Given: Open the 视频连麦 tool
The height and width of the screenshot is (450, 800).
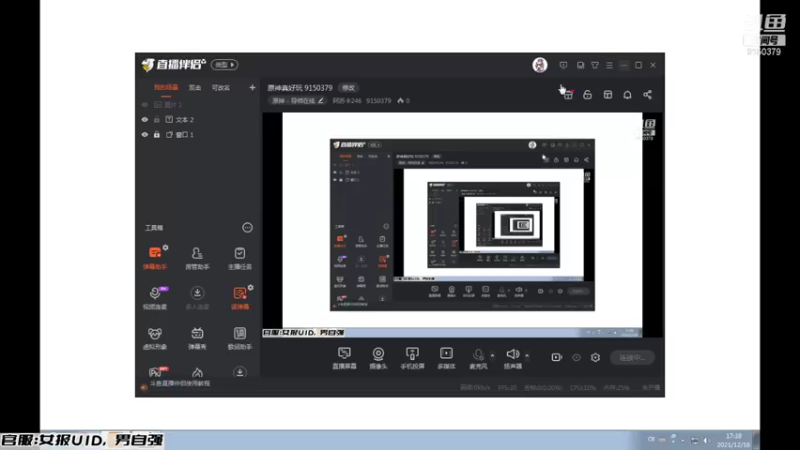Looking at the screenshot, I should pyautogui.click(x=155, y=297).
